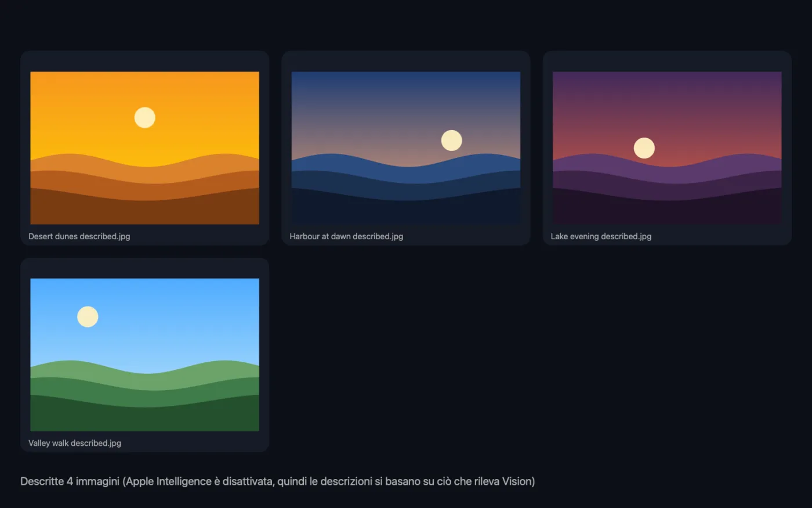Click the 'Descritte 4 immagini' status text
The height and width of the screenshot is (508, 812).
(x=70, y=481)
